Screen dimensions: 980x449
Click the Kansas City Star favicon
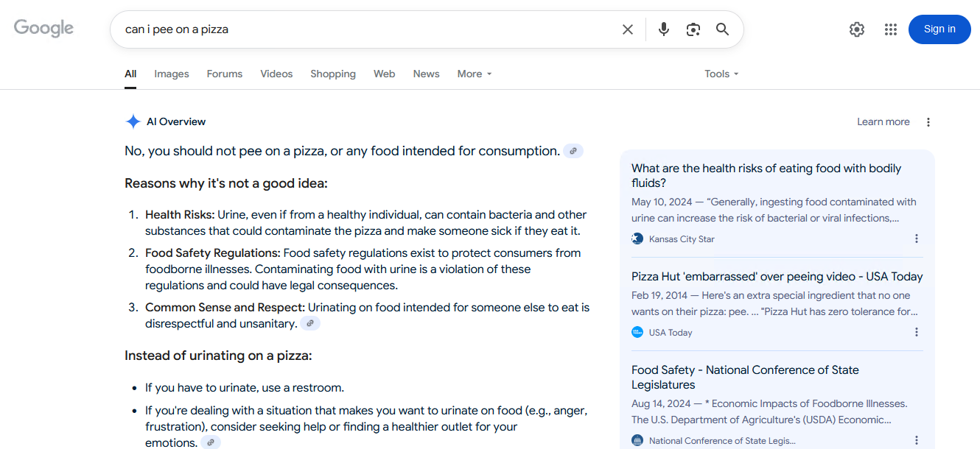(637, 238)
